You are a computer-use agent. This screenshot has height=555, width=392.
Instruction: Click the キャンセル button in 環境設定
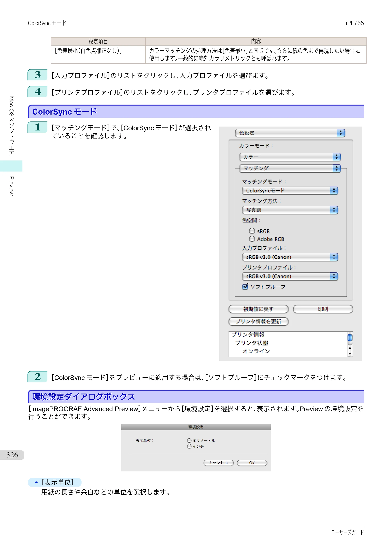pyautogui.click(x=218, y=463)
